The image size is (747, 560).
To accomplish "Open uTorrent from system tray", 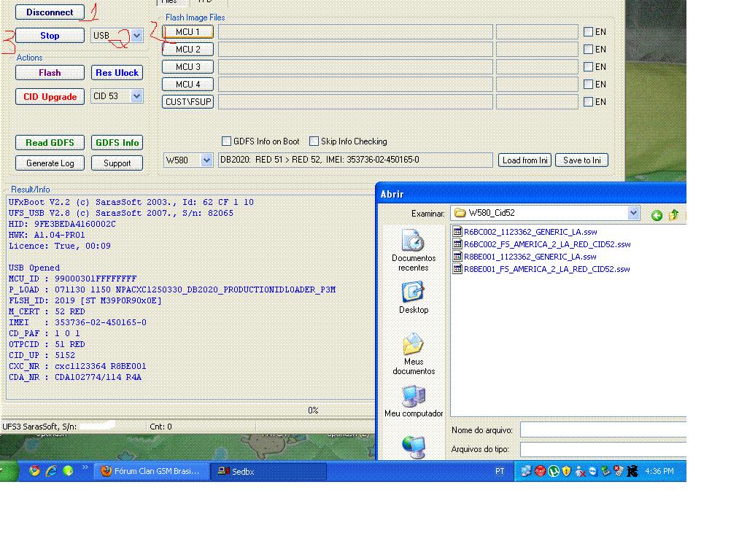I will (553, 472).
